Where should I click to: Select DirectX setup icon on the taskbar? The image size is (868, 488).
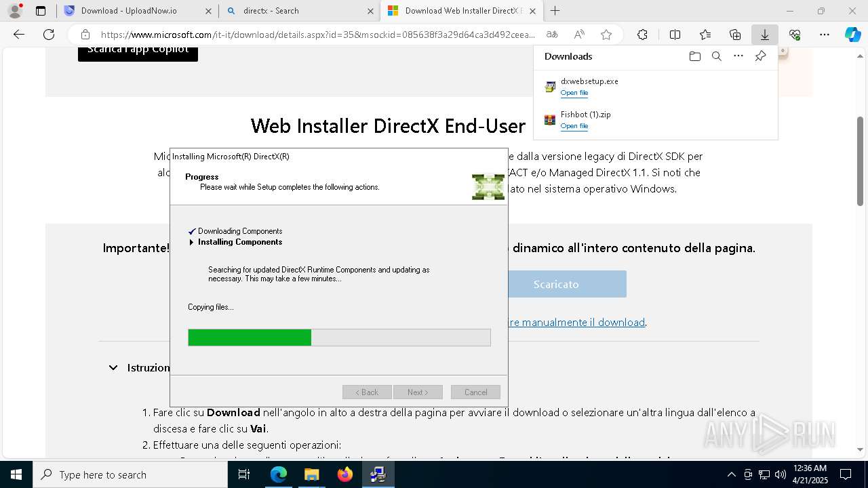(x=378, y=474)
